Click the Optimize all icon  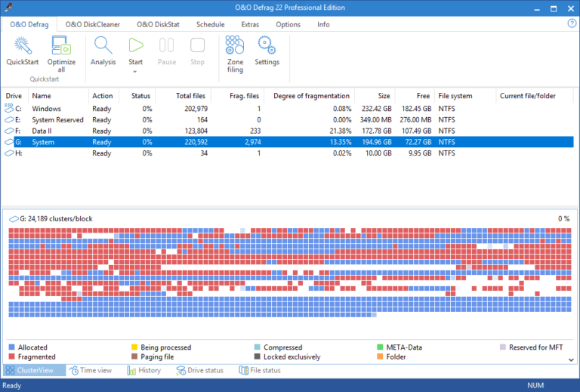click(61, 45)
